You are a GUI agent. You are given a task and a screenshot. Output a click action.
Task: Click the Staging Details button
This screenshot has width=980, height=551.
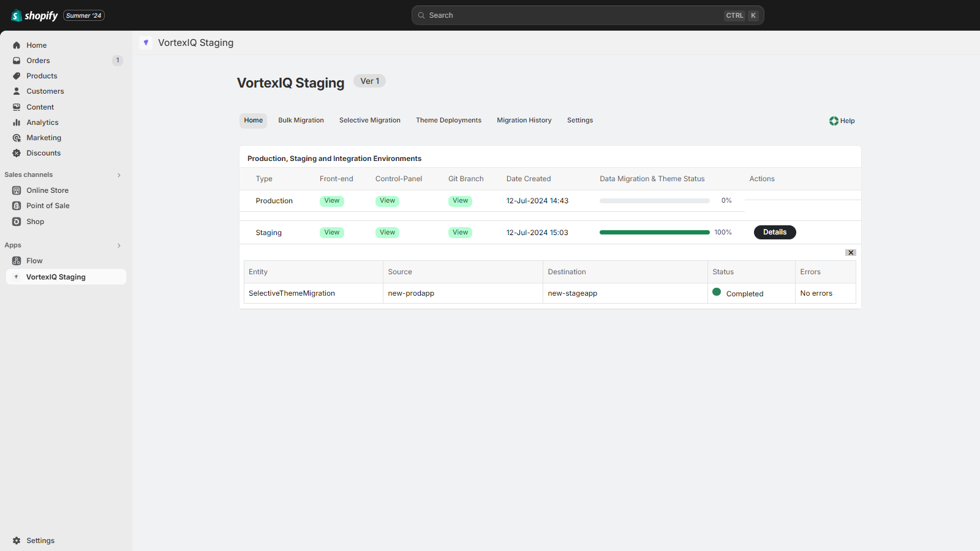pyautogui.click(x=774, y=233)
